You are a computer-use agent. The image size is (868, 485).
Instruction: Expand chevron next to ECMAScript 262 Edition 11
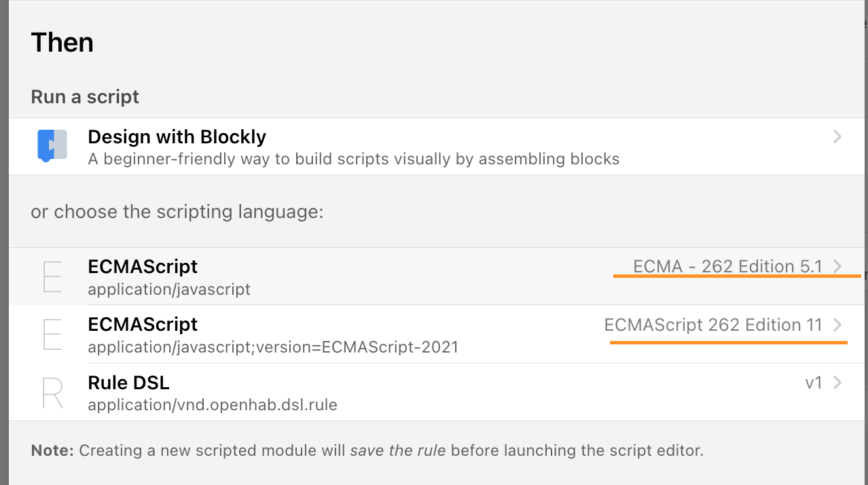[x=837, y=325]
